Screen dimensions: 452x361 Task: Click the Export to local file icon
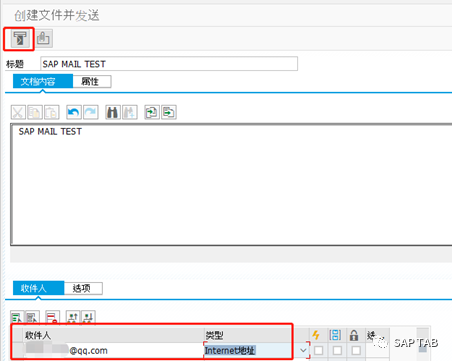(169, 113)
